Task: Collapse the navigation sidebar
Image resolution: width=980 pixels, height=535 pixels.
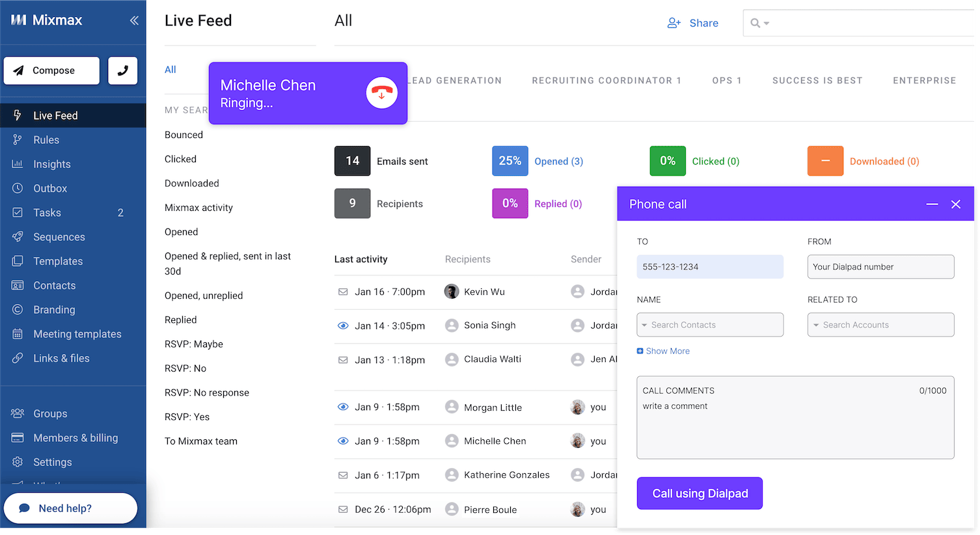Action: pos(135,20)
